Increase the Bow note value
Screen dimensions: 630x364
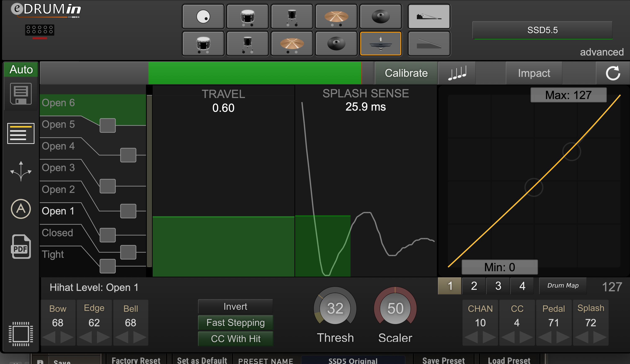tap(67, 337)
